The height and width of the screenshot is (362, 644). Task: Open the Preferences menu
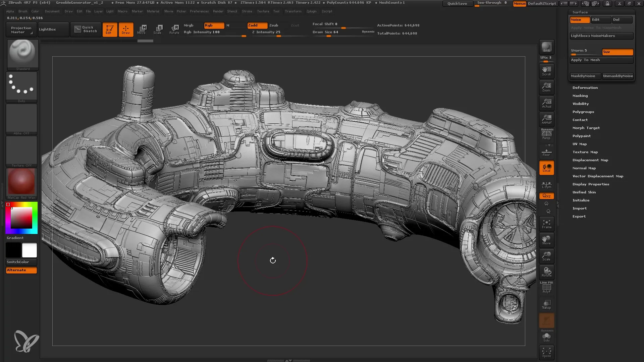coord(199,11)
